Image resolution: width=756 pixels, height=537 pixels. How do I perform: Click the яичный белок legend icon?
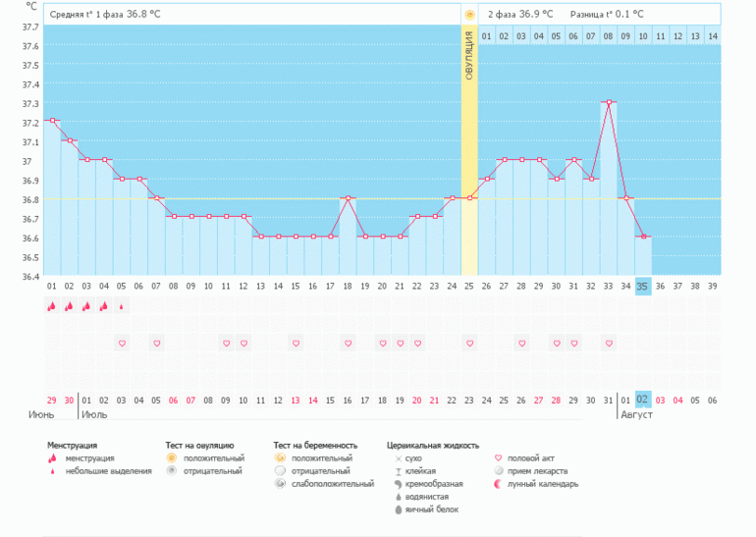397,510
